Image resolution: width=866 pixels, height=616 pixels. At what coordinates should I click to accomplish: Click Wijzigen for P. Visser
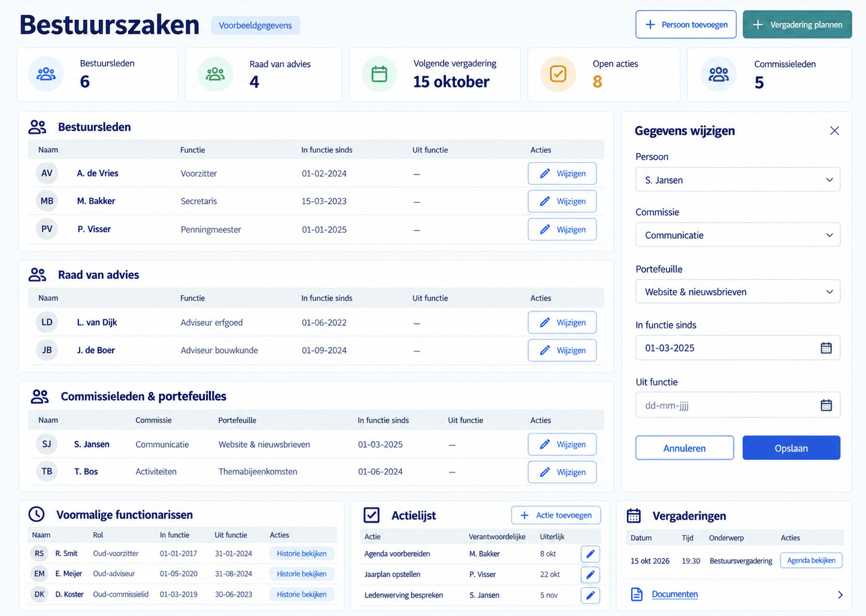562,229
